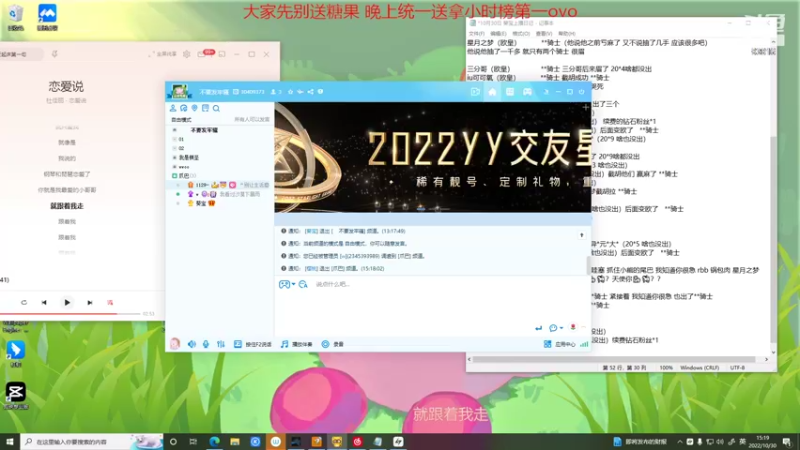Viewport: 800px width, 450px height.
Task: Click the grid apps icon in YY header
Action: pos(510,92)
